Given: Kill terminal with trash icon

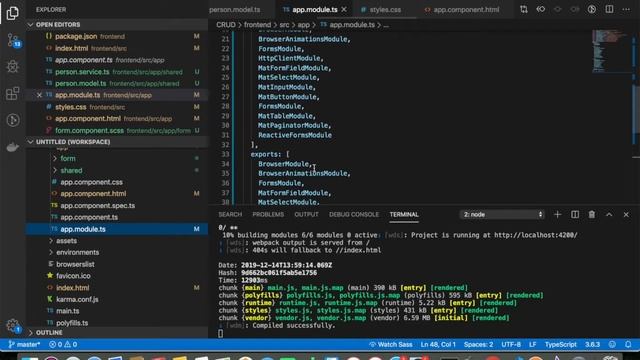Looking at the screenshot, I should 591,214.
